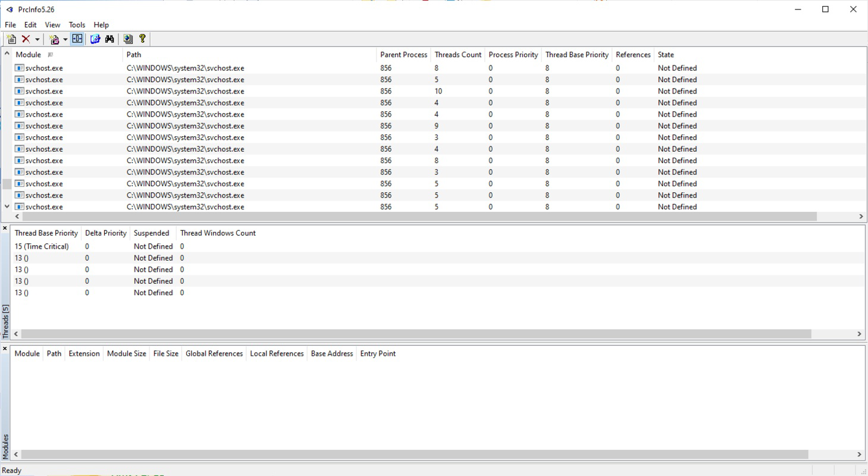Select the 15 (Time Critical) thread row
Image resolution: width=868 pixels, height=476 pixels.
(439, 246)
